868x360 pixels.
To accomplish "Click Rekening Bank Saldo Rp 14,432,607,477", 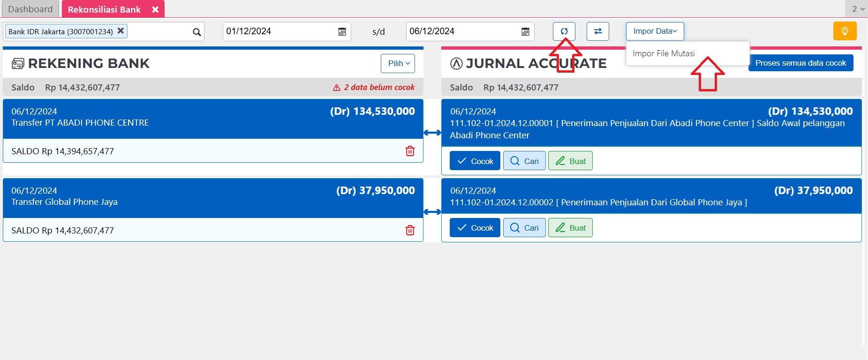I will click(x=66, y=87).
